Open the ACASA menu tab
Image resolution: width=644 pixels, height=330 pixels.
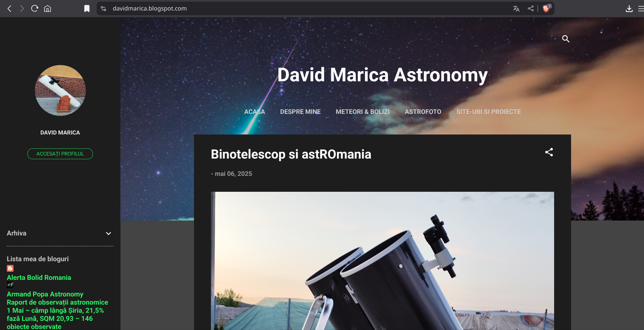coord(255,111)
